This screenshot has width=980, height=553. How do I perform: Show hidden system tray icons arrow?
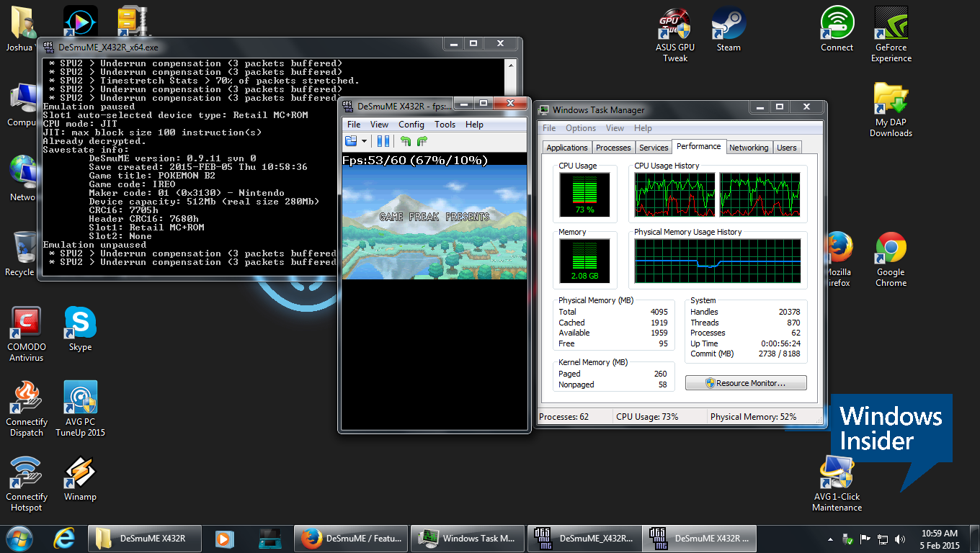[x=831, y=539]
